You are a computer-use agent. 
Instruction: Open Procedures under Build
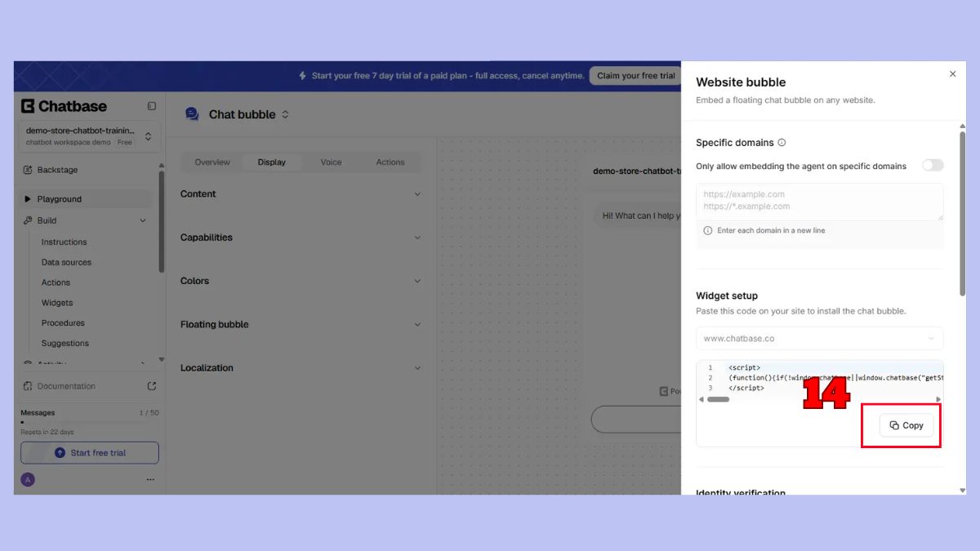click(63, 323)
